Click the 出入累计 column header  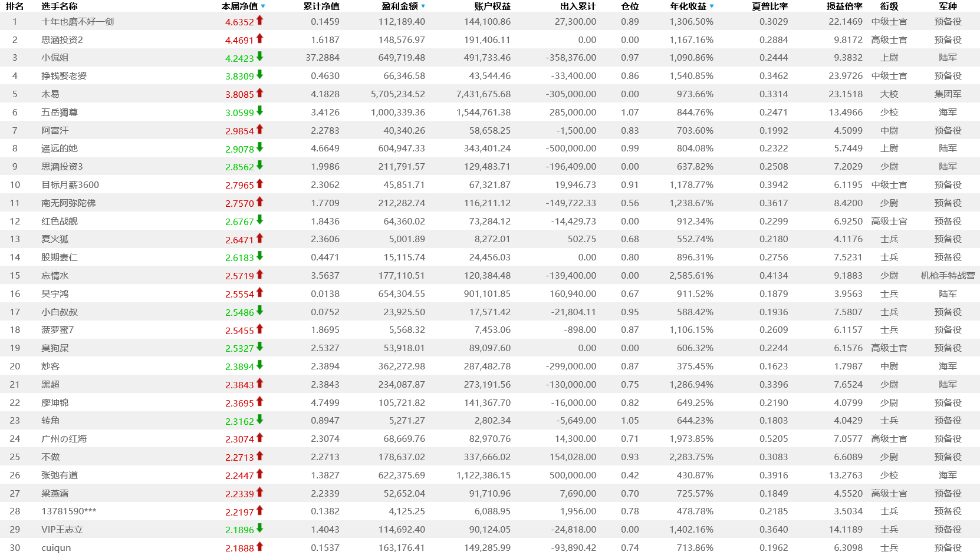tap(578, 6)
